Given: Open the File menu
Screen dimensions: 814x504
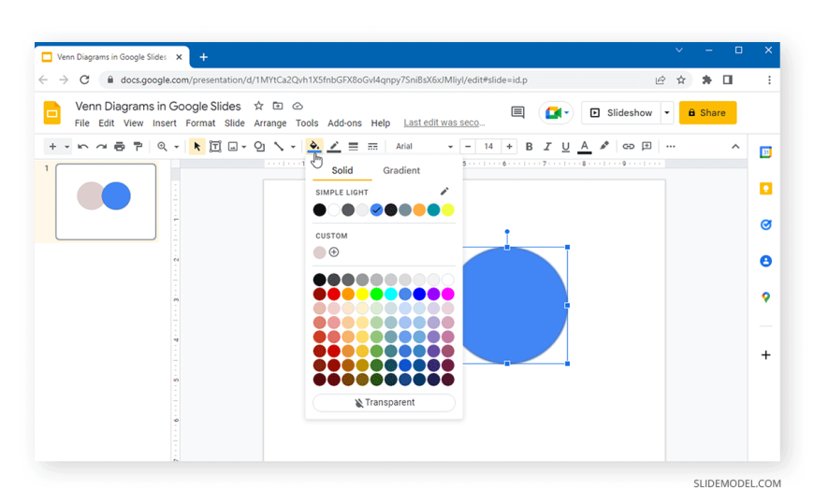Looking at the screenshot, I should [x=82, y=123].
